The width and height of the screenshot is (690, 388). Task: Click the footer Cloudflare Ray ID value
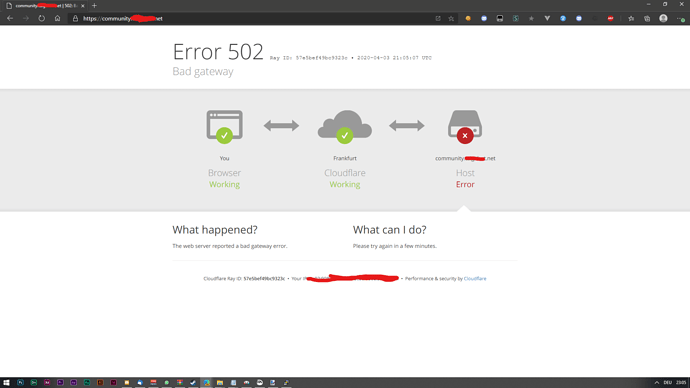click(264, 278)
